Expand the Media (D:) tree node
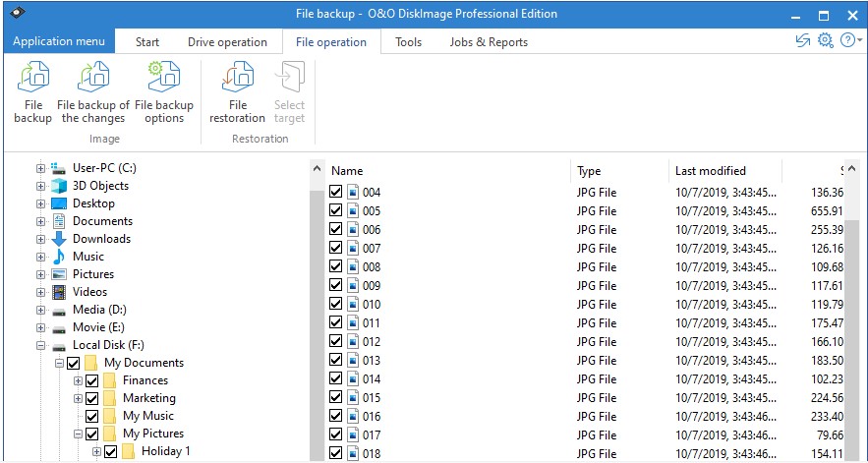 click(x=40, y=311)
